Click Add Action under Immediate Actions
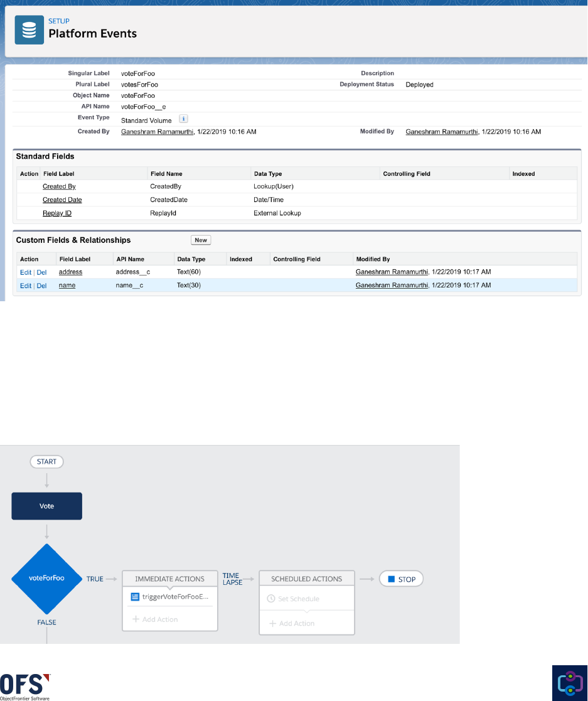Image resolution: width=588 pixels, height=701 pixels. coord(155,619)
